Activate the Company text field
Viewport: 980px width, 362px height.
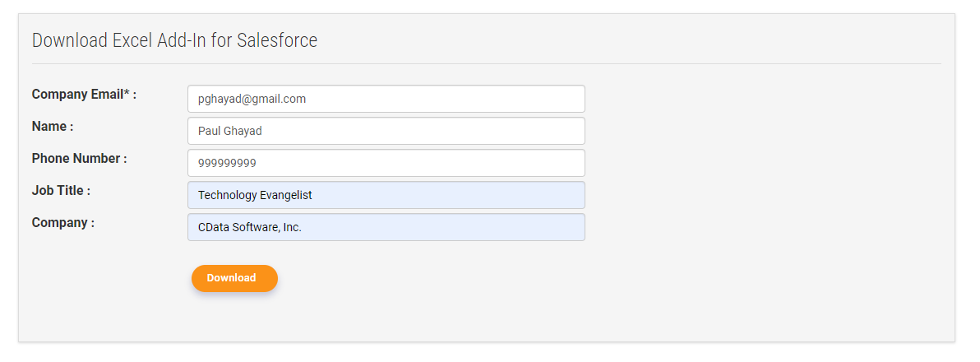point(460,227)
